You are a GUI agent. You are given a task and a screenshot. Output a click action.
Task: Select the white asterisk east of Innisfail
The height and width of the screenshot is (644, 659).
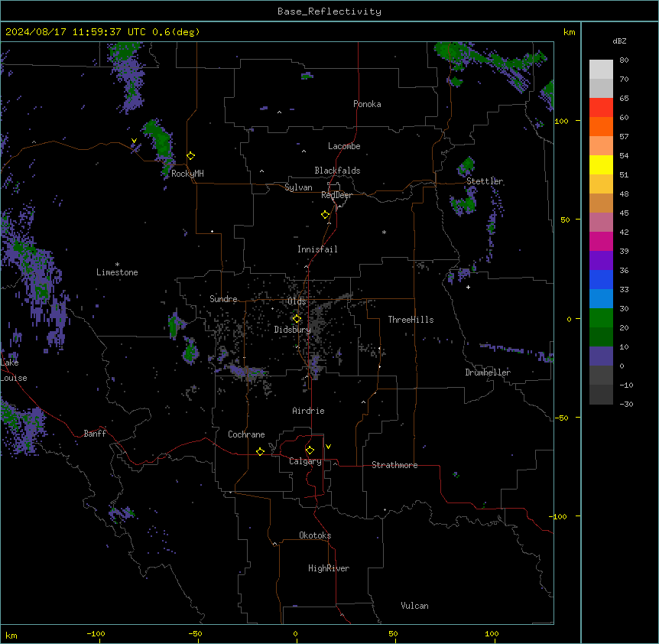(x=384, y=233)
